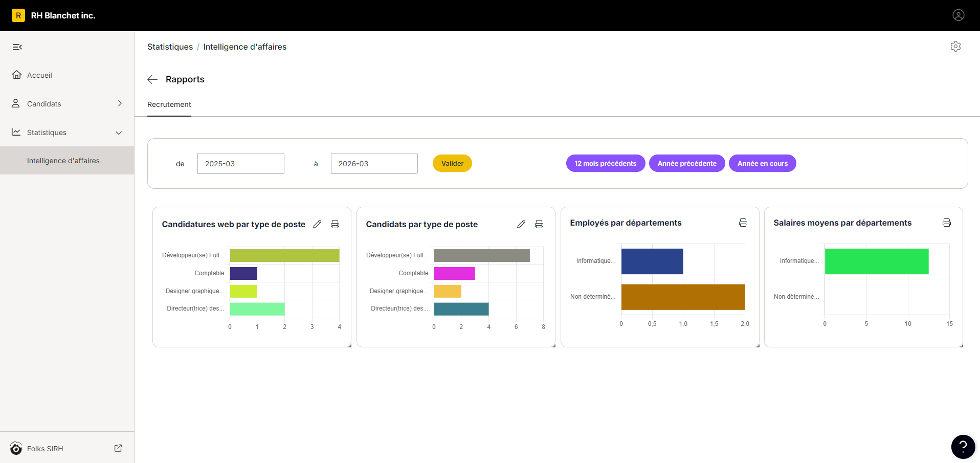Apply the 12 mois précédents filter

point(606,163)
